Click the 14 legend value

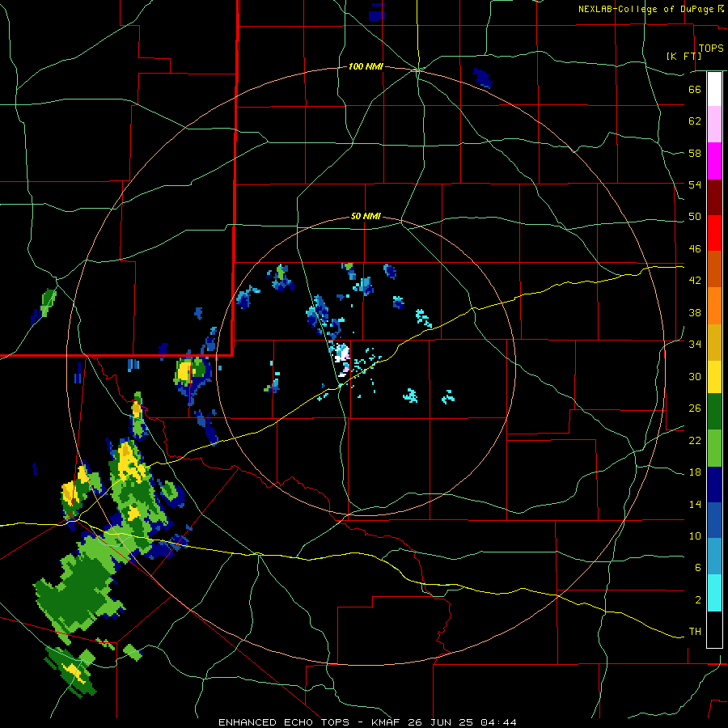click(695, 504)
